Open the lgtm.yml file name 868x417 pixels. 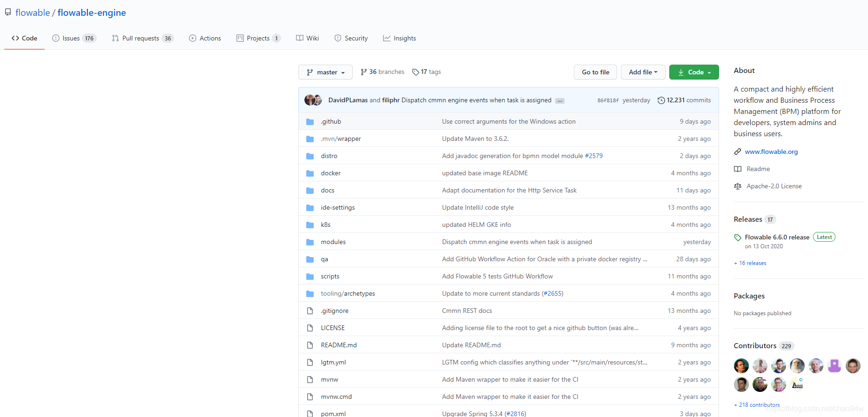333,363
